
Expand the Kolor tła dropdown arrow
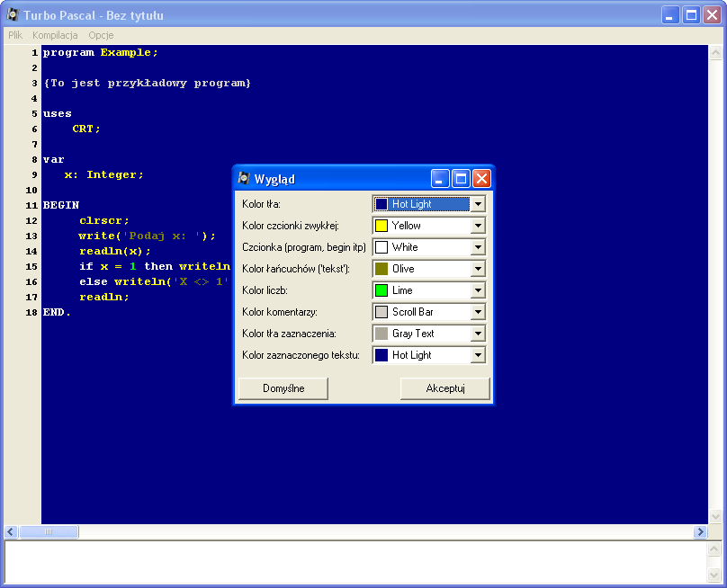pyautogui.click(x=478, y=204)
